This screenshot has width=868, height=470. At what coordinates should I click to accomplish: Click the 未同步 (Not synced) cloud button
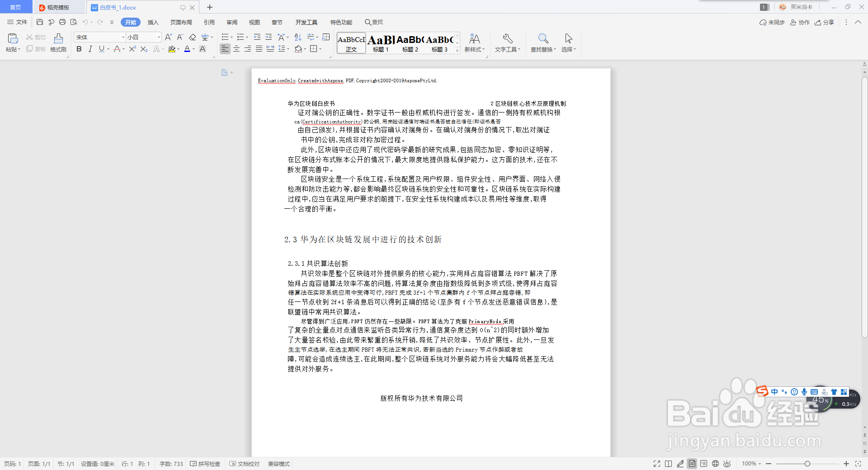click(772, 22)
